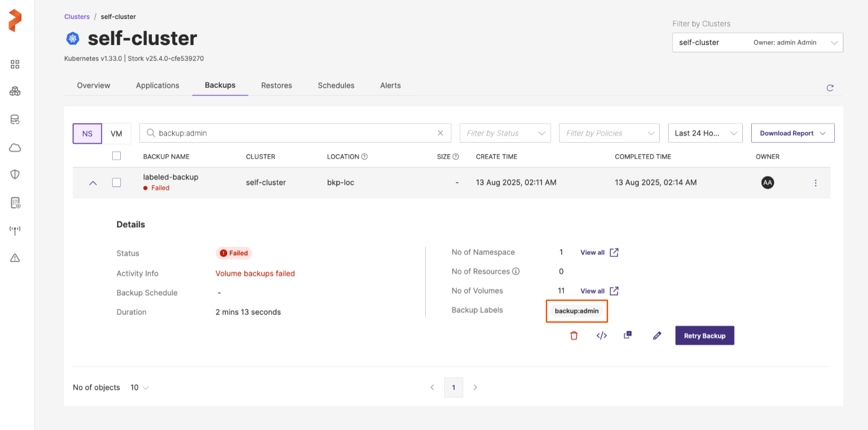868x430 pixels.
Task: Follow the Clusters breadcrumb link
Action: tap(77, 17)
